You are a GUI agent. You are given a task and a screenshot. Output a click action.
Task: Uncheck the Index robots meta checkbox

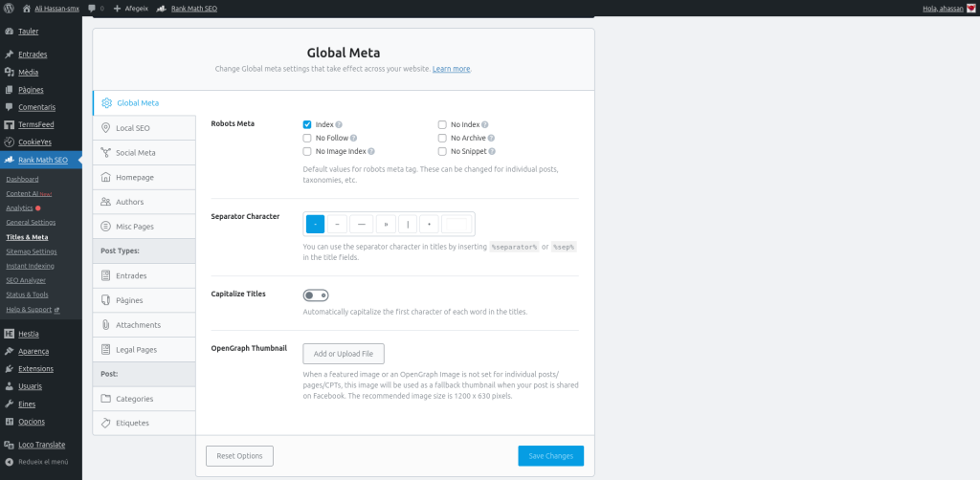coord(307,124)
